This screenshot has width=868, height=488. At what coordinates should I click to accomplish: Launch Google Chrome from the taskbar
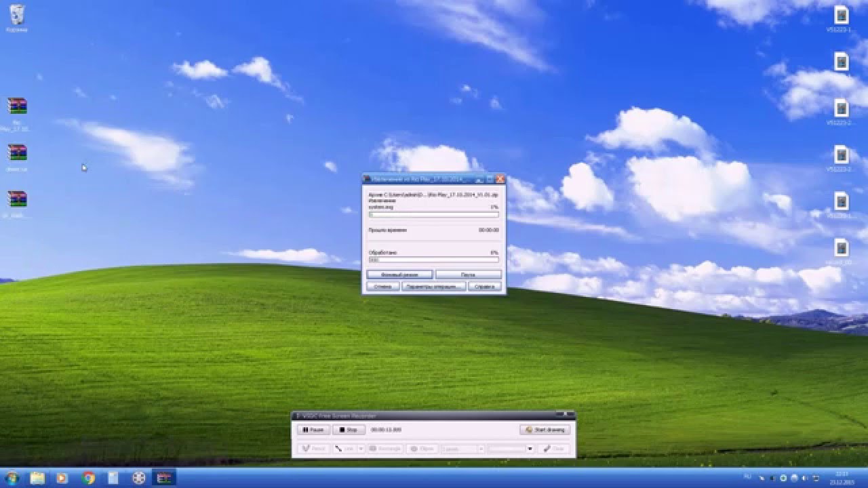pyautogui.click(x=88, y=478)
